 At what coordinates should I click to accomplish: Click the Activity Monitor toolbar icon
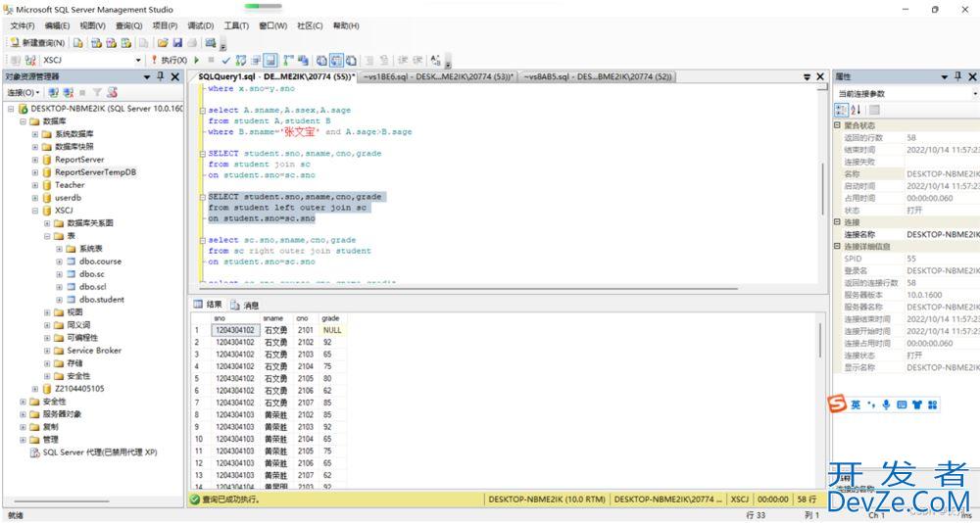point(210,43)
